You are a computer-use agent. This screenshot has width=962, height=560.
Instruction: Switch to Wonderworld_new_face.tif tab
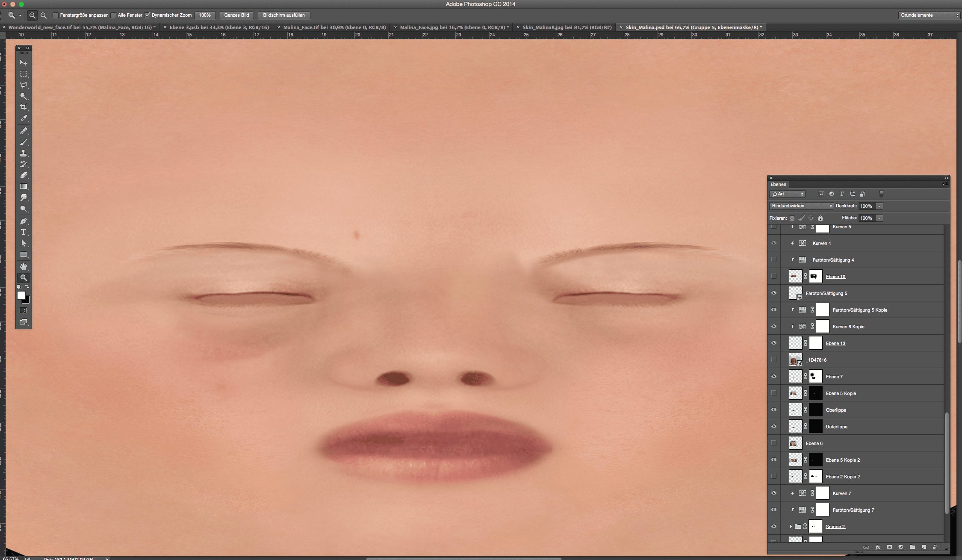82,27
